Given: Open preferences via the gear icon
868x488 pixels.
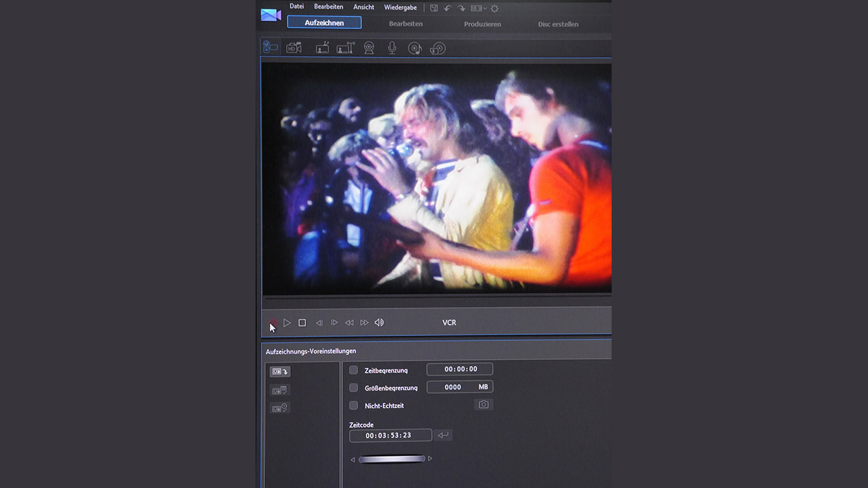Looking at the screenshot, I should (x=494, y=8).
